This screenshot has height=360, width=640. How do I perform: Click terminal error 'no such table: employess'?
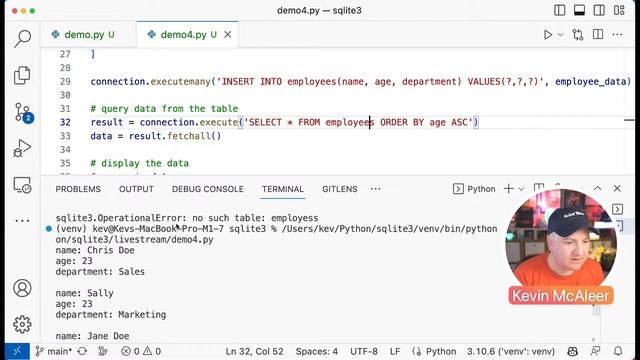(255, 218)
